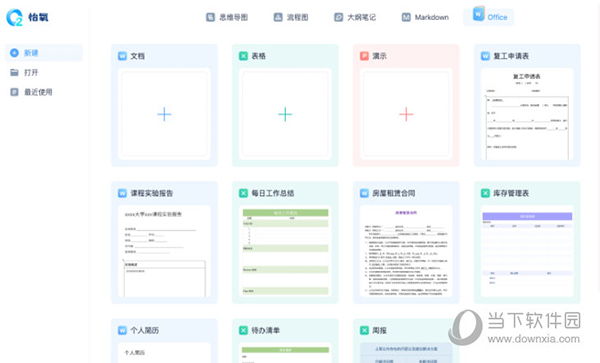Switch to the 流程图 tab label
The width and height of the screenshot is (600, 363).
pos(297,17)
